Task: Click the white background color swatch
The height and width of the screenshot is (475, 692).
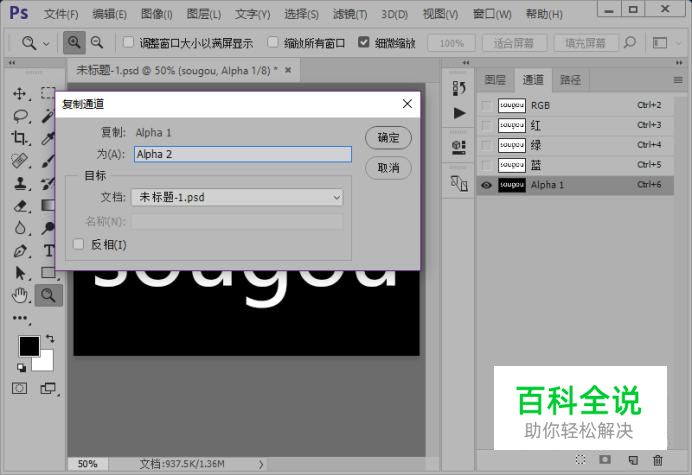Action: coord(45,362)
